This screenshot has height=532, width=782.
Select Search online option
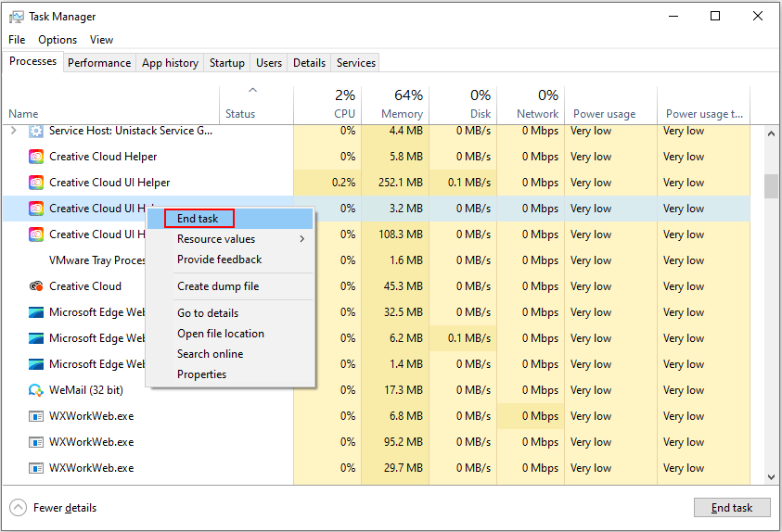230,354
